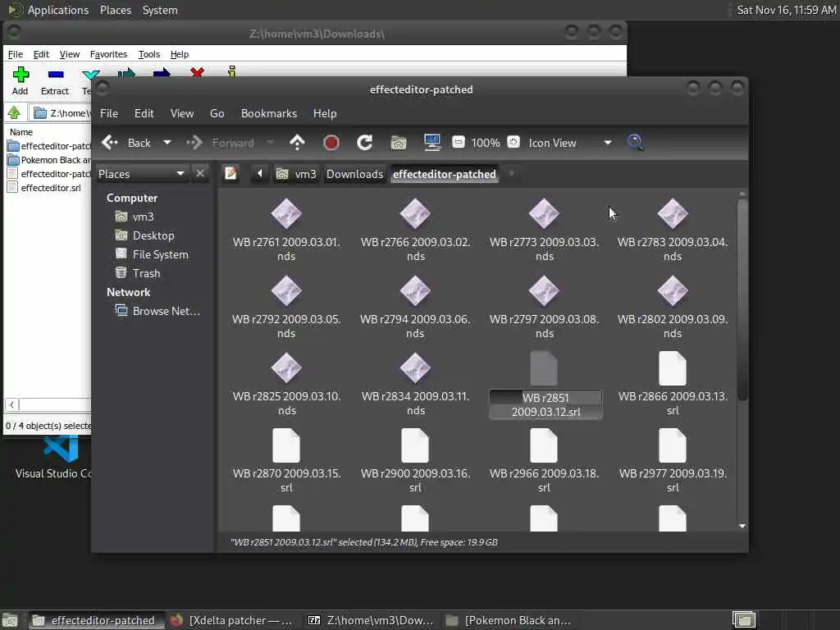Select file WB r2792 2009.03.05.nds

click(286, 308)
